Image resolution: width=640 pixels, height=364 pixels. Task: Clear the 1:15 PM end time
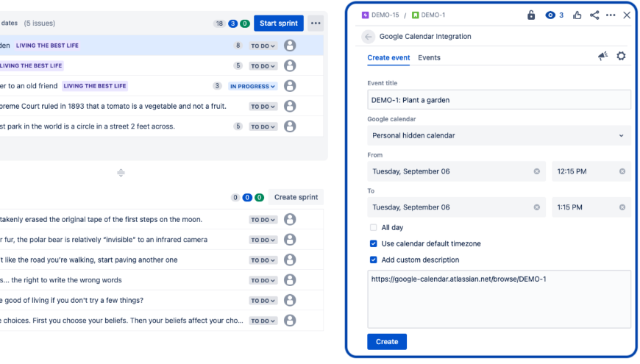coord(622,207)
